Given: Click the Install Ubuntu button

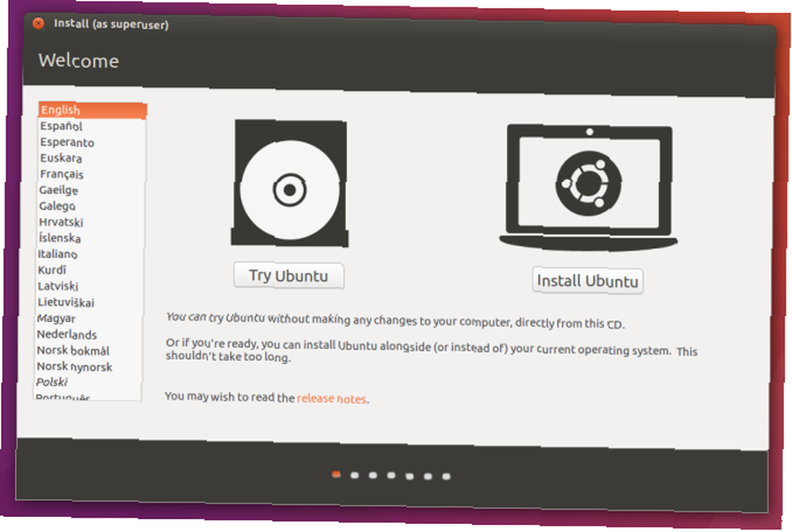Looking at the screenshot, I should (x=588, y=280).
